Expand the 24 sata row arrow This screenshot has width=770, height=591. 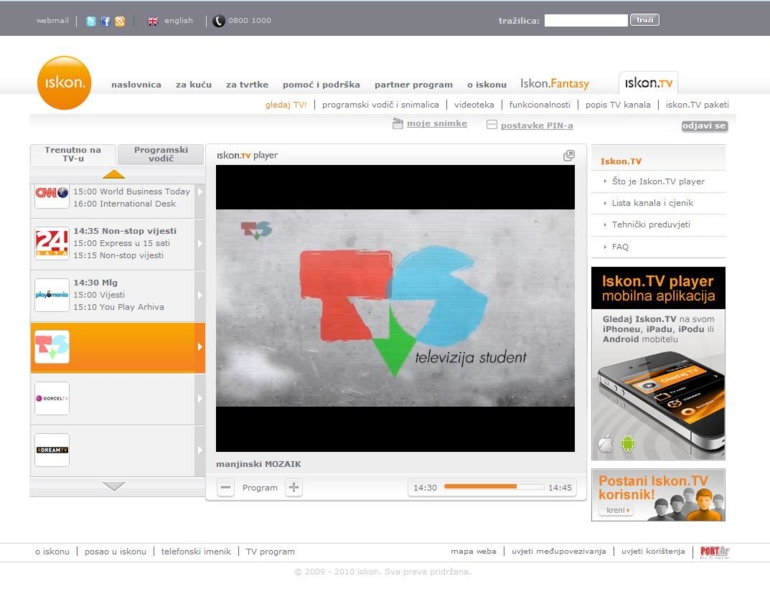(200, 243)
